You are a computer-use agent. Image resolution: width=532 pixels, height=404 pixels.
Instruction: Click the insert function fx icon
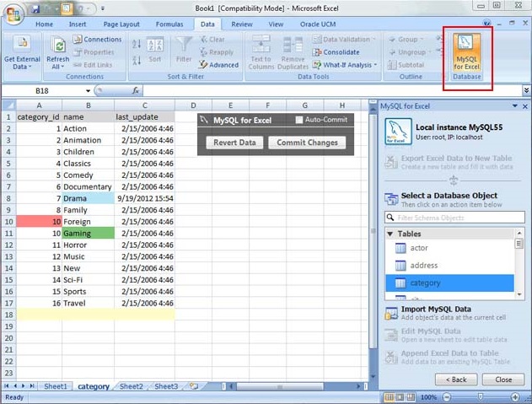pos(136,90)
